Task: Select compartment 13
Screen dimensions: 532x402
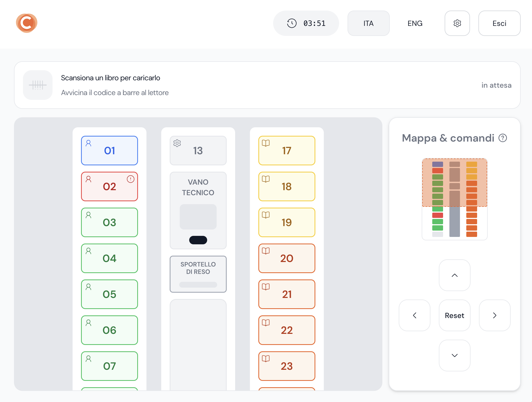Action: pos(198,151)
